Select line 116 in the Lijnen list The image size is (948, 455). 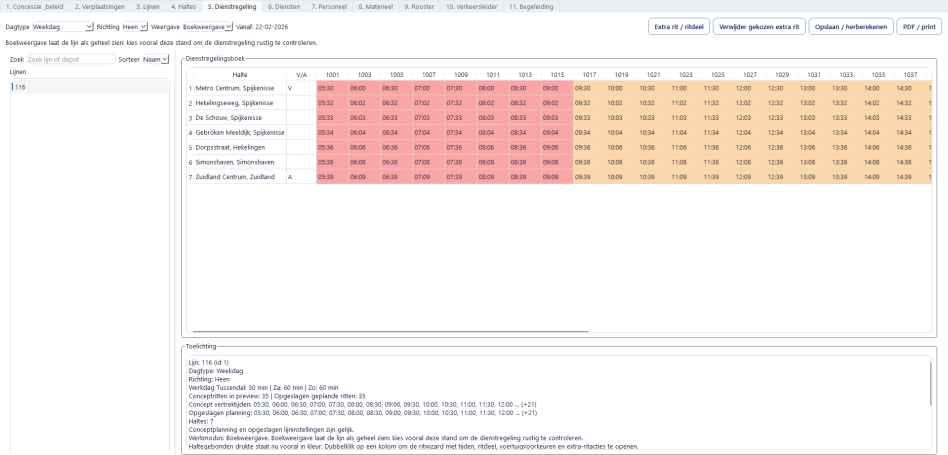pos(20,87)
